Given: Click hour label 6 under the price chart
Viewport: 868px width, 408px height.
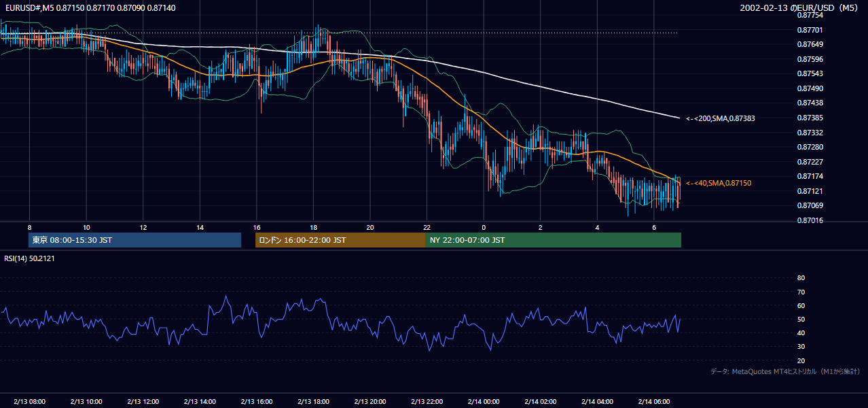Looking at the screenshot, I should [653, 227].
